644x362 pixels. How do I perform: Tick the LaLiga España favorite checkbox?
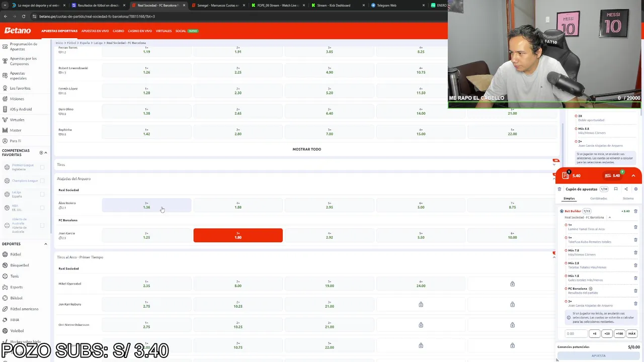point(42,194)
